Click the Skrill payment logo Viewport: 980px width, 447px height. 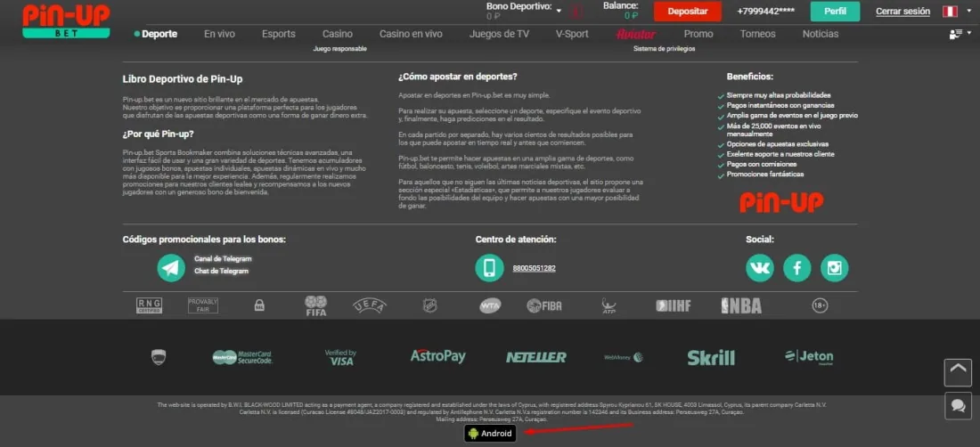711,357
